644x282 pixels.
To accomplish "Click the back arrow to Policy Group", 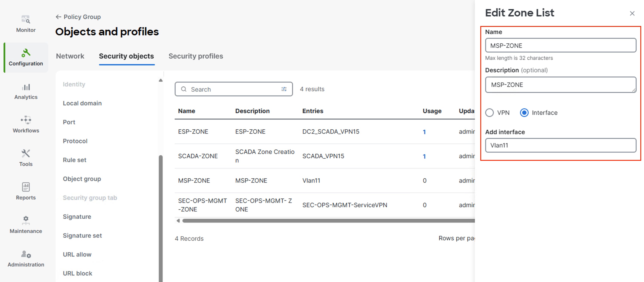I will point(58,17).
